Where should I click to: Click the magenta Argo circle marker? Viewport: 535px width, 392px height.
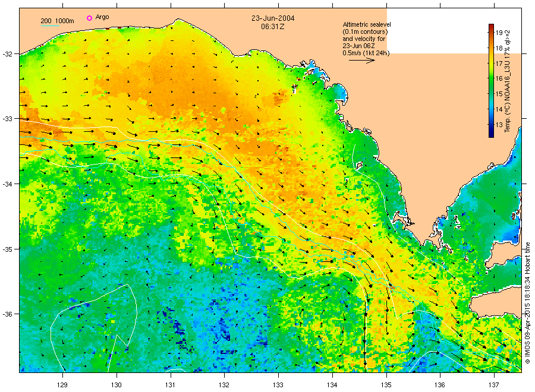(89, 18)
